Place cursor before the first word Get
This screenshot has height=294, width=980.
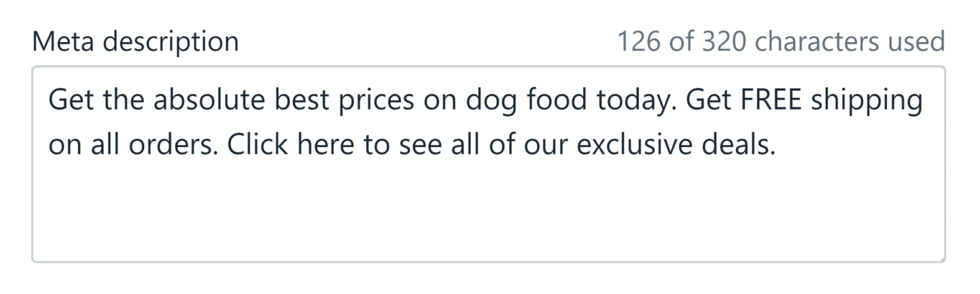point(50,101)
